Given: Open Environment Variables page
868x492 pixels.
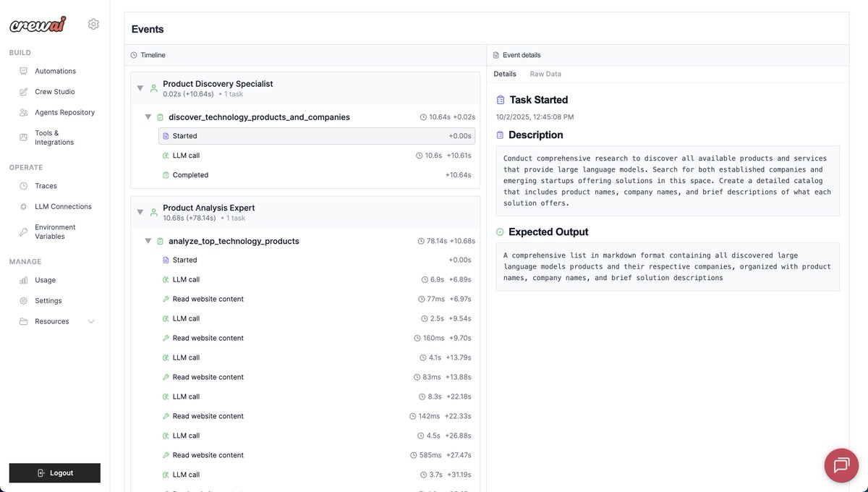Looking at the screenshot, I should (56, 232).
